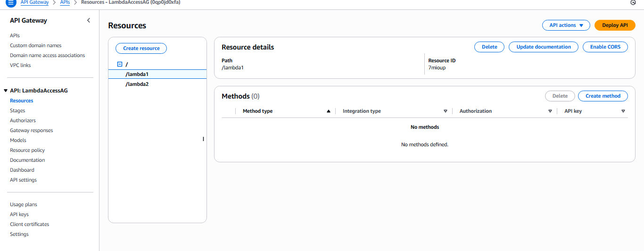
Task: Open Resource policy in sidebar
Action: tap(27, 150)
